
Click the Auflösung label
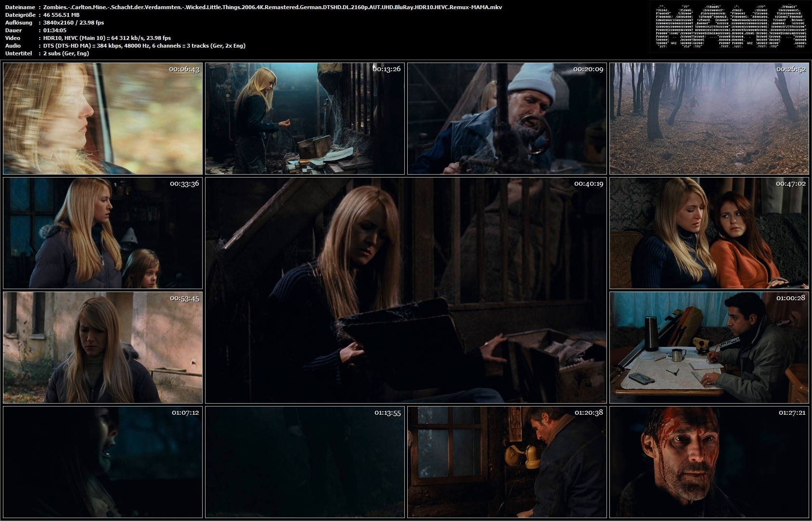pyautogui.click(x=19, y=23)
